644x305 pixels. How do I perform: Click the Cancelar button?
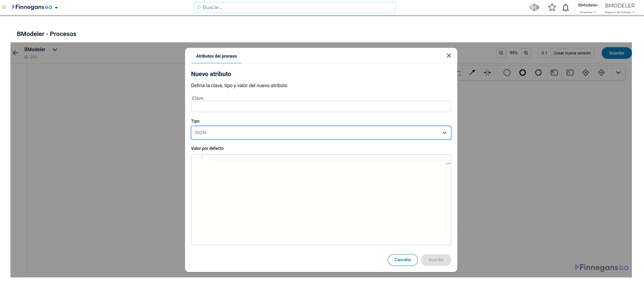(x=403, y=260)
